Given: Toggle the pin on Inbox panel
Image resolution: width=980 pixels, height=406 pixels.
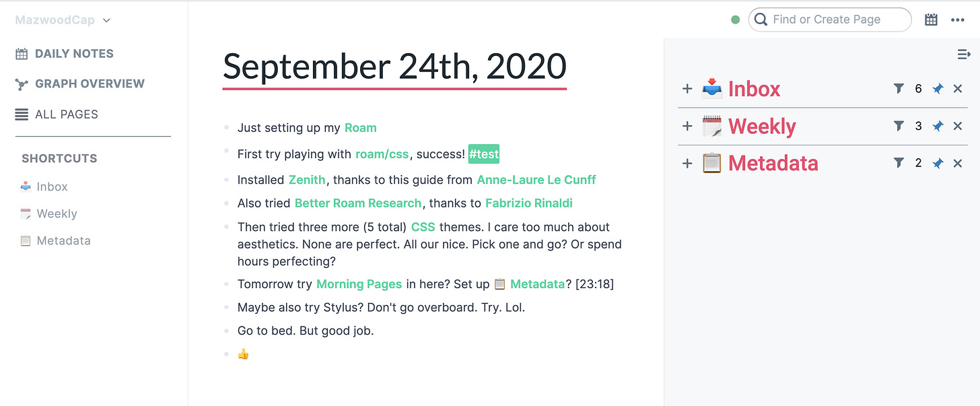Looking at the screenshot, I should (x=938, y=89).
